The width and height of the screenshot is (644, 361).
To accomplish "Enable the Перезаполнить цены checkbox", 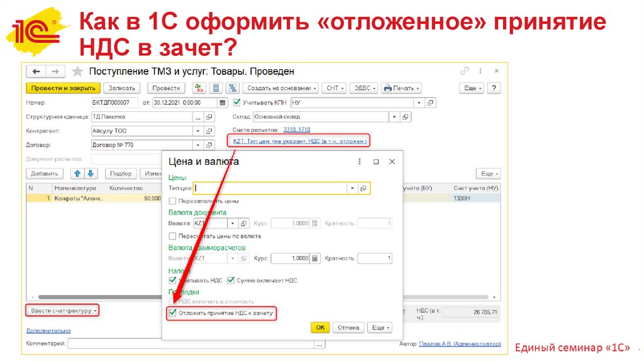I will (172, 201).
